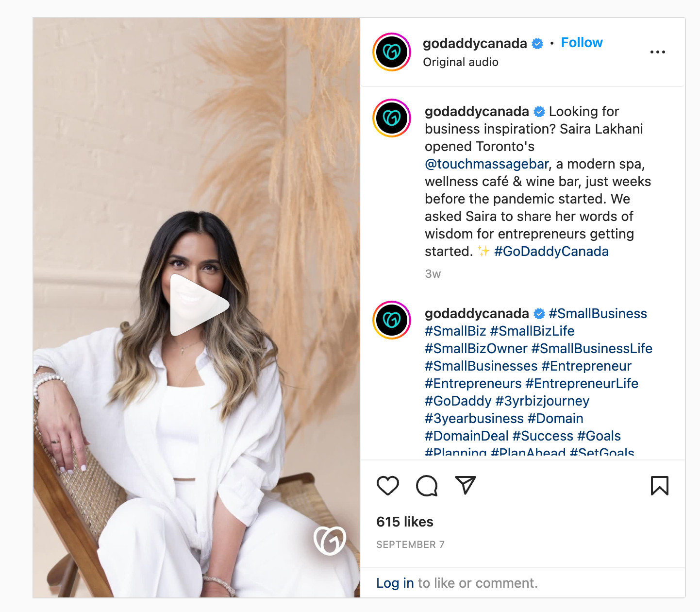Screen dimensions: 700x612
Task: Open the #GoDaddyCanada hashtag in caption
Action: 551,252
